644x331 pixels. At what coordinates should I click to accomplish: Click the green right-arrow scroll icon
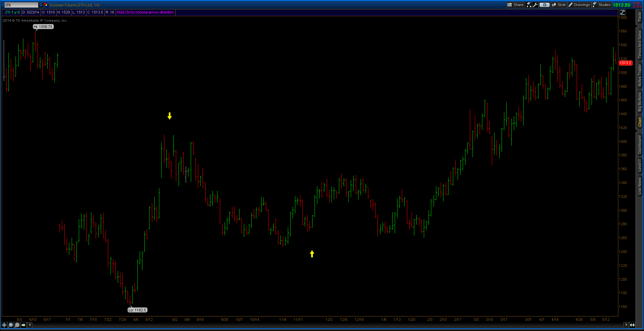(x=23, y=325)
